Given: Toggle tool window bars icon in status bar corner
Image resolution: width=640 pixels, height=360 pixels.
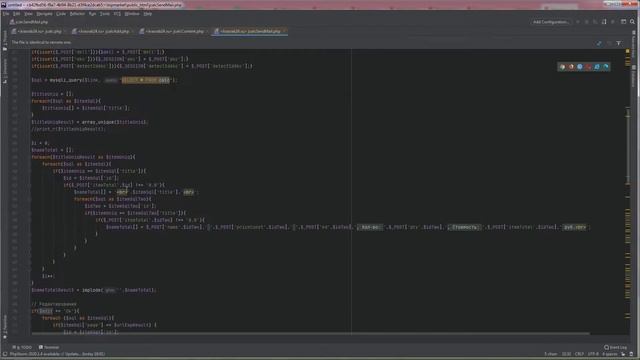Looking at the screenshot, I should (x=5, y=354).
